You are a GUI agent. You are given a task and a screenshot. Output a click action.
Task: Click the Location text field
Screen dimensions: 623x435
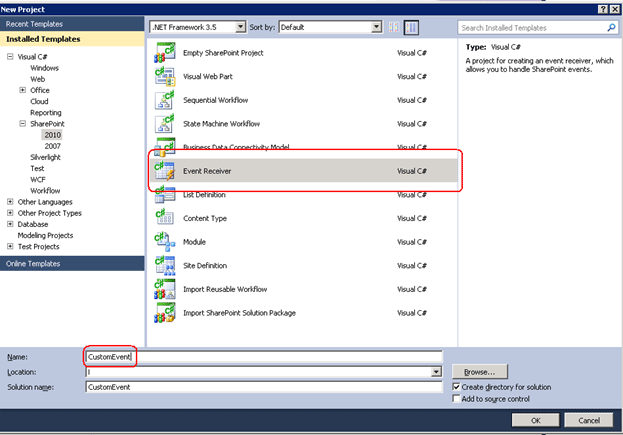coord(258,372)
